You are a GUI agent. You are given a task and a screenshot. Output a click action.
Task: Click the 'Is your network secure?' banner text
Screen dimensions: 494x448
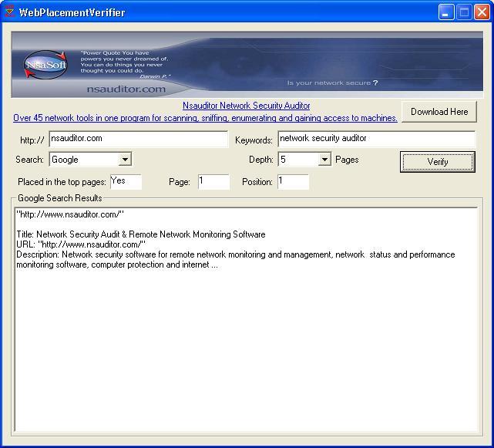(332, 83)
